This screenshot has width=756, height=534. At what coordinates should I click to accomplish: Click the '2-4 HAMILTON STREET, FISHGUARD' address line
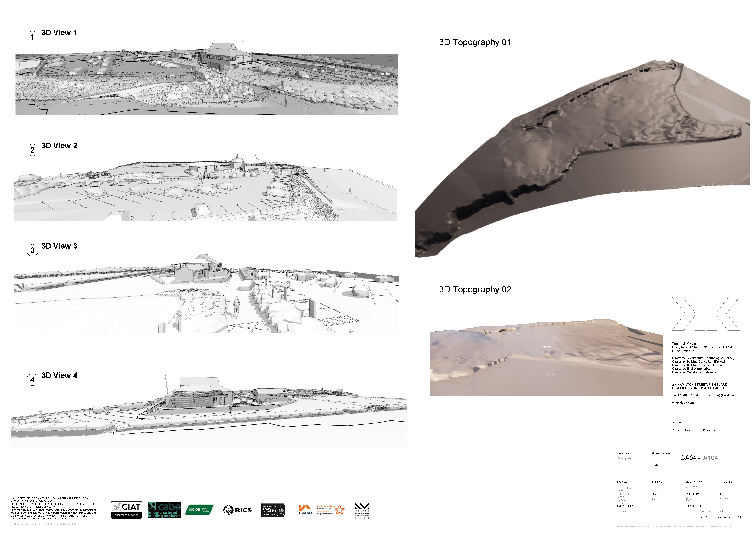pos(699,384)
